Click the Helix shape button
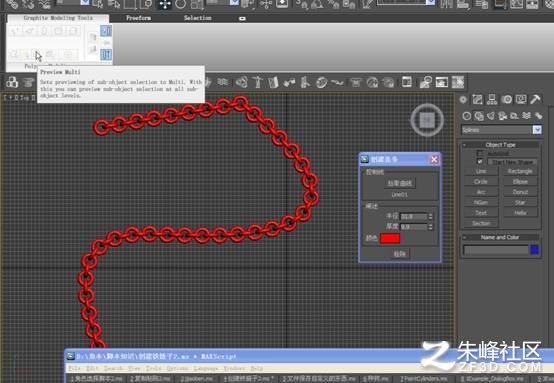The height and width of the screenshot is (383, 554). coord(520,213)
